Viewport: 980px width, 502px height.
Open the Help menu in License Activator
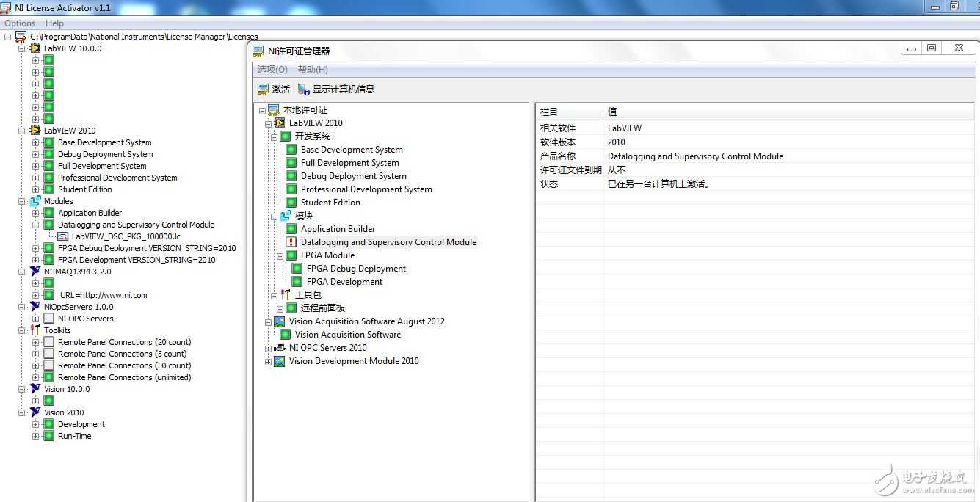pyautogui.click(x=54, y=23)
